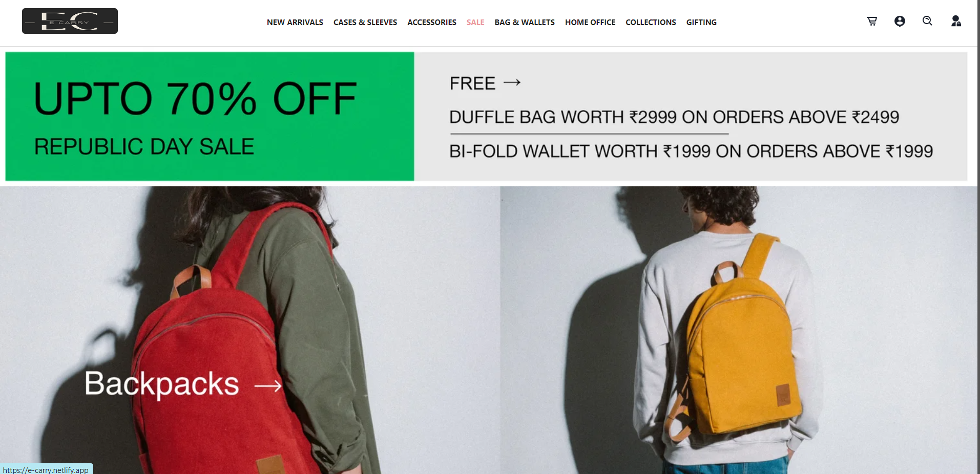Go to the Sale section
The width and height of the screenshot is (980, 474).
[475, 23]
